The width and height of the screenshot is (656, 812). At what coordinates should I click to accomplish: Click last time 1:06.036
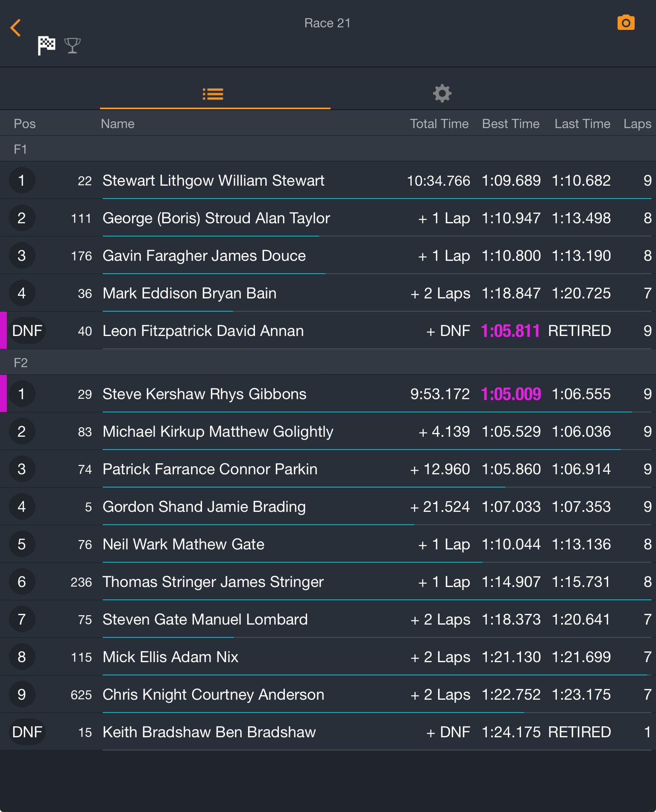coord(581,432)
